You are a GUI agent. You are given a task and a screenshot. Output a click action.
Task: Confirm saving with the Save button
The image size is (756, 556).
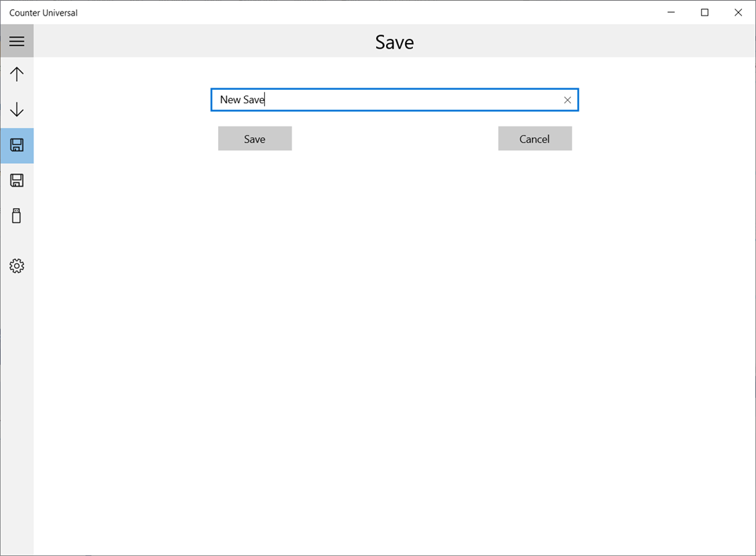(x=255, y=138)
